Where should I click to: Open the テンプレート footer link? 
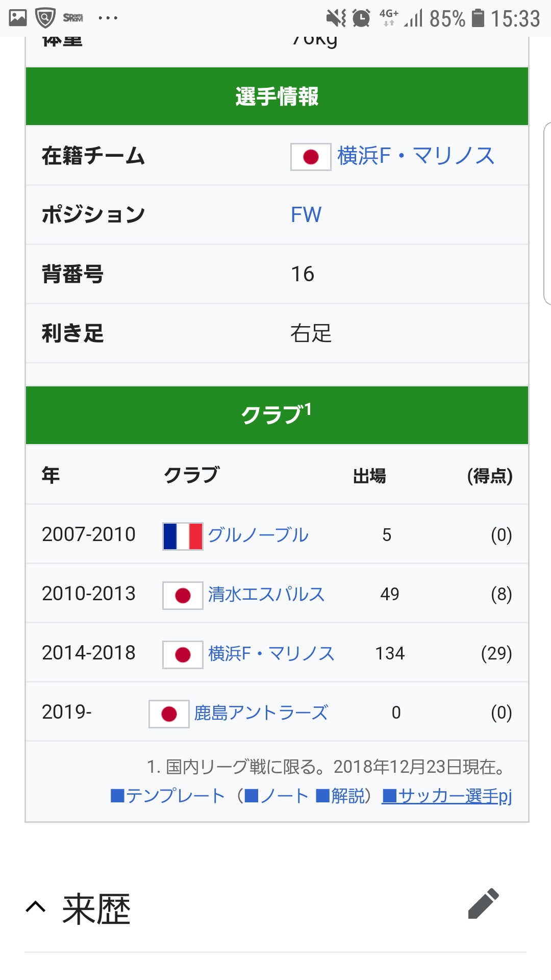(x=168, y=796)
